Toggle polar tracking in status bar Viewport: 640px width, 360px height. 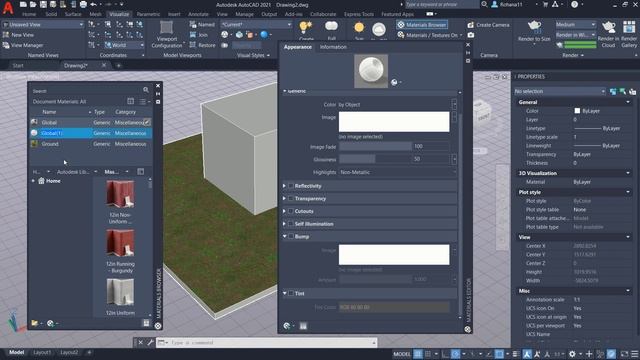[456, 354]
